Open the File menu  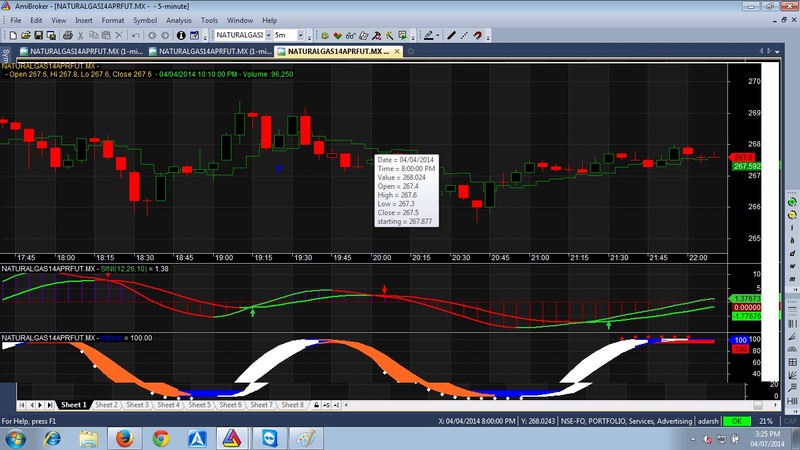[x=16, y=20]
